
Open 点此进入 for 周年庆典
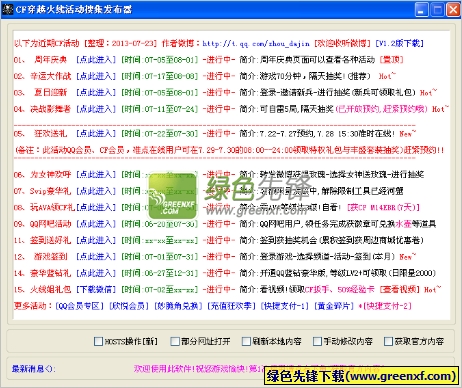pyautogui.click(x=96, y=60)
